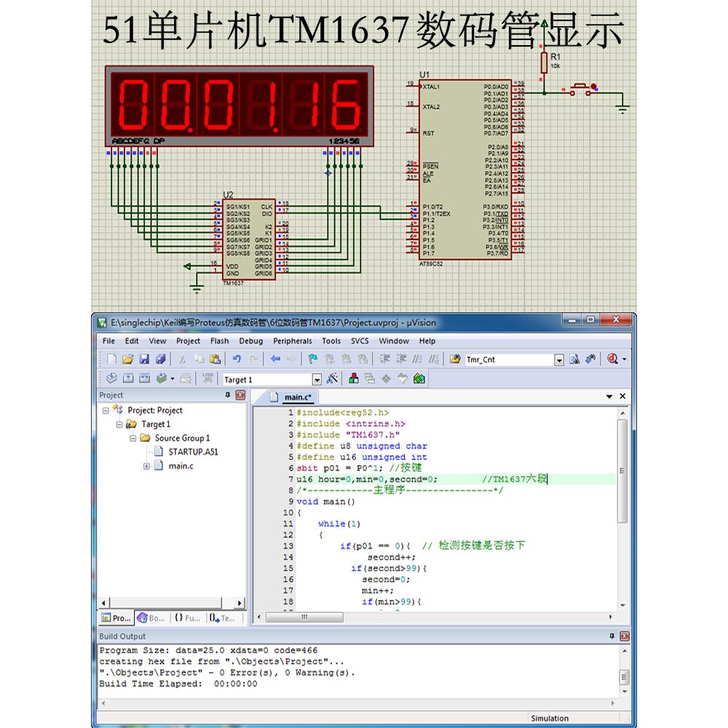Open the Target 1 selection dropdown

pyautogui.click(x=317, y=379)
